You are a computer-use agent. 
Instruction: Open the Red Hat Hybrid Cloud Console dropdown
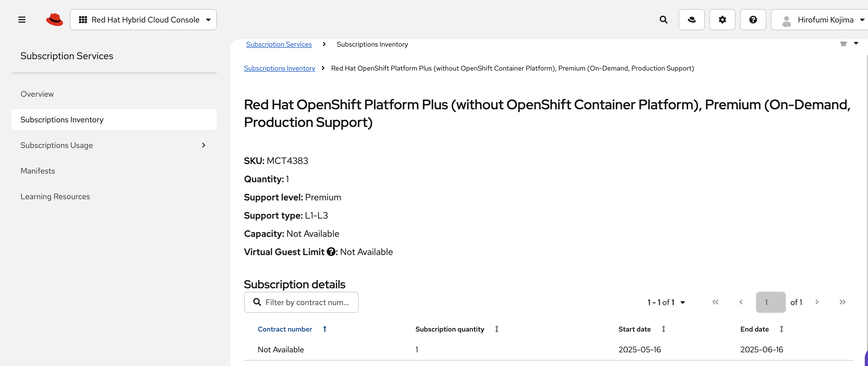click(143, 20)
